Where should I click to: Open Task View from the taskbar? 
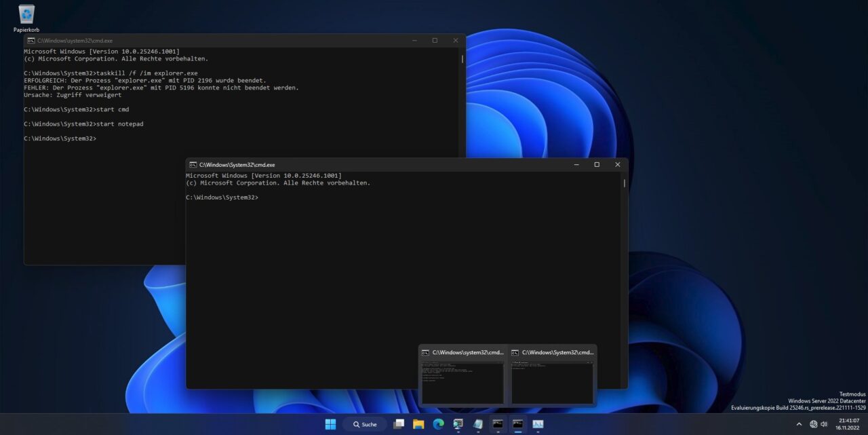tap(399, 423)
